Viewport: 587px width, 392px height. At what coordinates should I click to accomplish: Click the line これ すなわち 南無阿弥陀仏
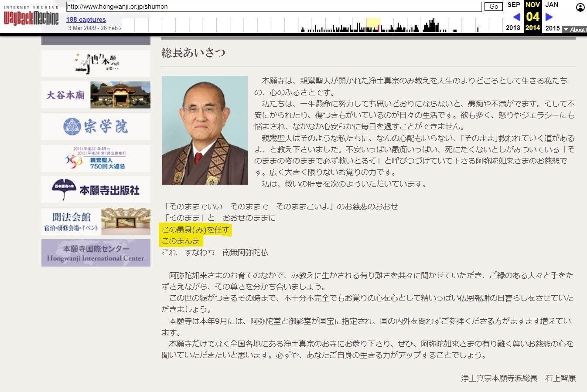[x=215, y=252]
